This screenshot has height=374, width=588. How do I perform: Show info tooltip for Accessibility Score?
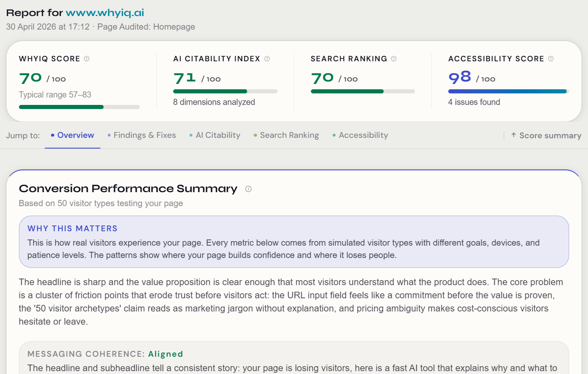(x=551, y=59)
